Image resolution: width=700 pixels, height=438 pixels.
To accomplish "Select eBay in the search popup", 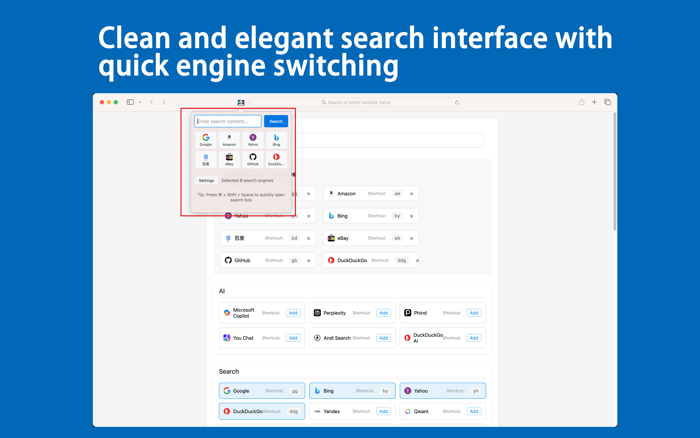I will [229, 159].
